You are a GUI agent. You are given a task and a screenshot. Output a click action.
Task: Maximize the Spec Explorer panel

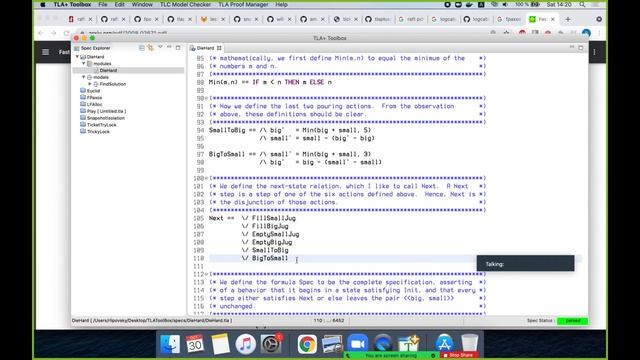click(x=178, y=47)
